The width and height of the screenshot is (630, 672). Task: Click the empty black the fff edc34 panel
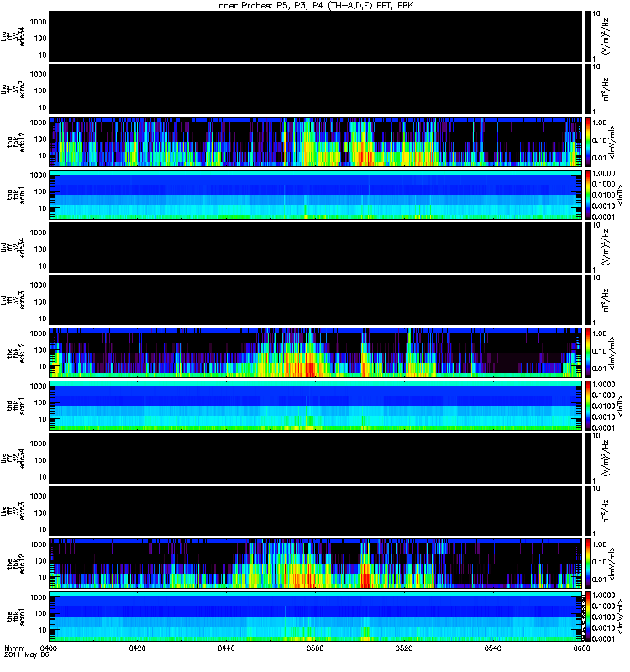coord(316,458)
